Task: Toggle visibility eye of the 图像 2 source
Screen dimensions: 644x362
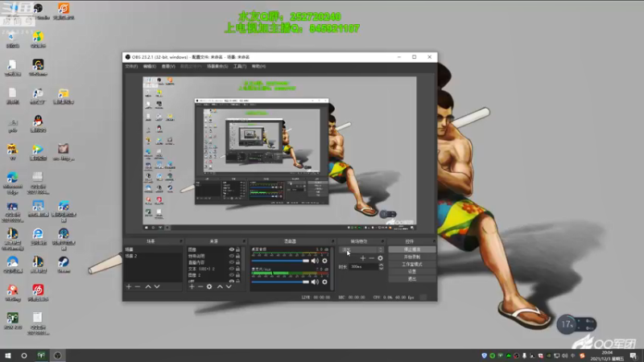Action: (232, 275)
